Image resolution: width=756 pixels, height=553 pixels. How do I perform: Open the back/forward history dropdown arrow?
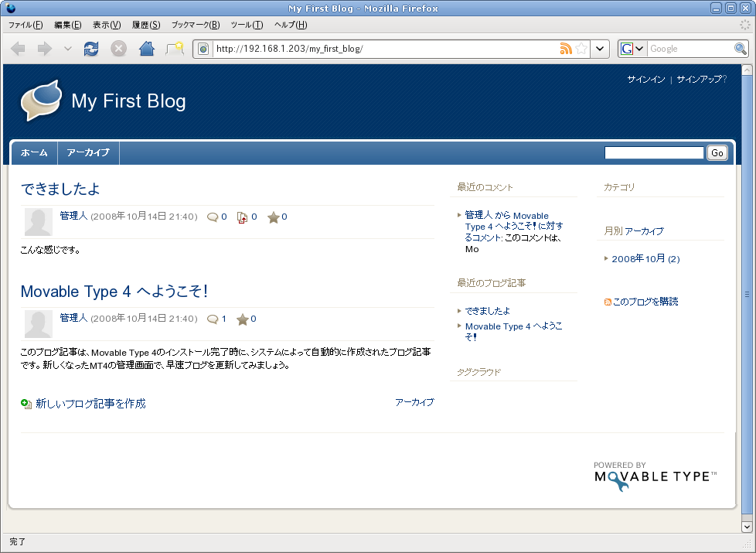(x=68, y=49)
